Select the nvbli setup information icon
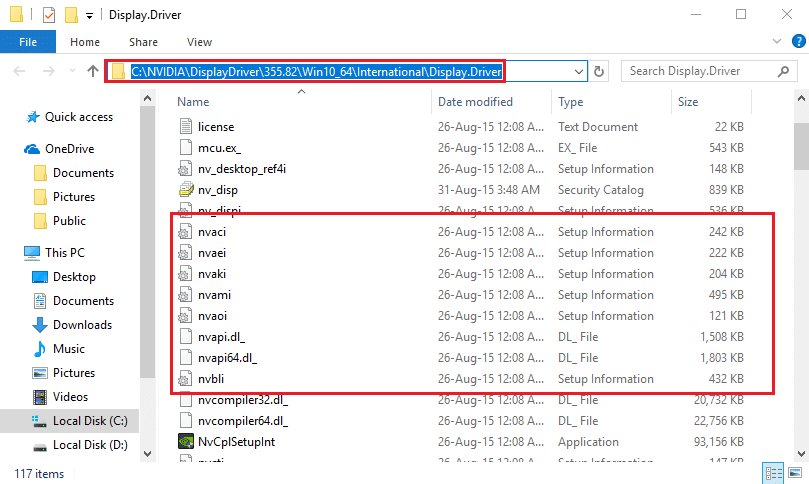Viewport: 809px width, 484px height. click(186, 379)
